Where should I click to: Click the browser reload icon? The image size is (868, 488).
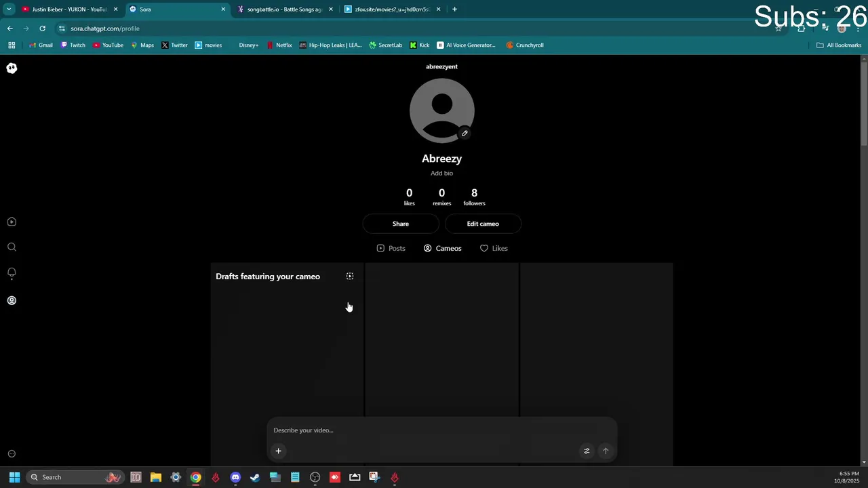click(x=42, y=28)
